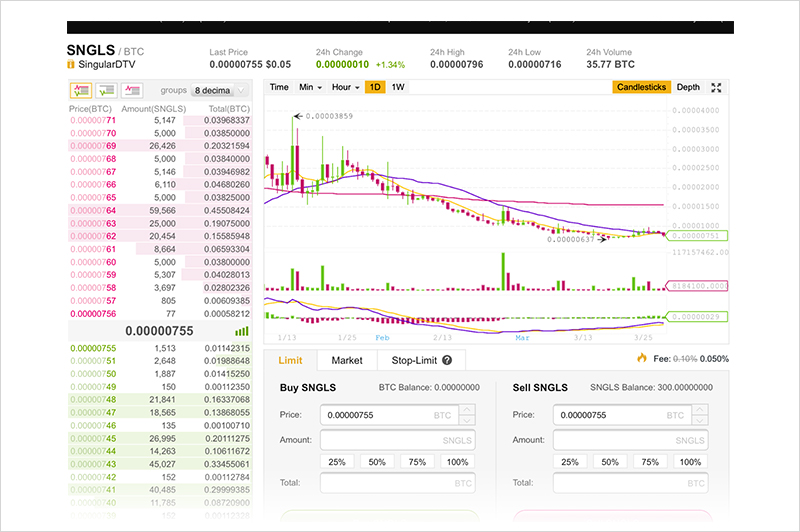This screenshot has height=532, width=800.
Task: Click the MACD marker 0.00000029 on chart
Action: 696,317
